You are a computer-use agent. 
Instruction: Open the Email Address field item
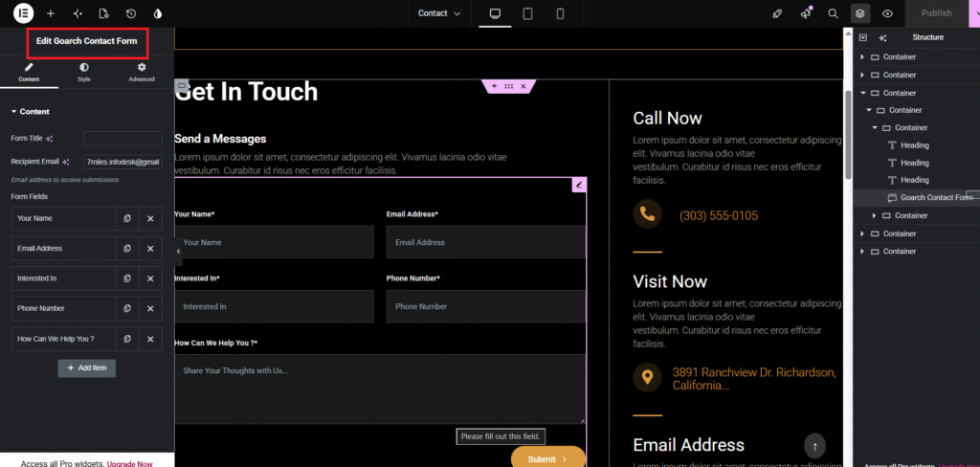[63, 248]
